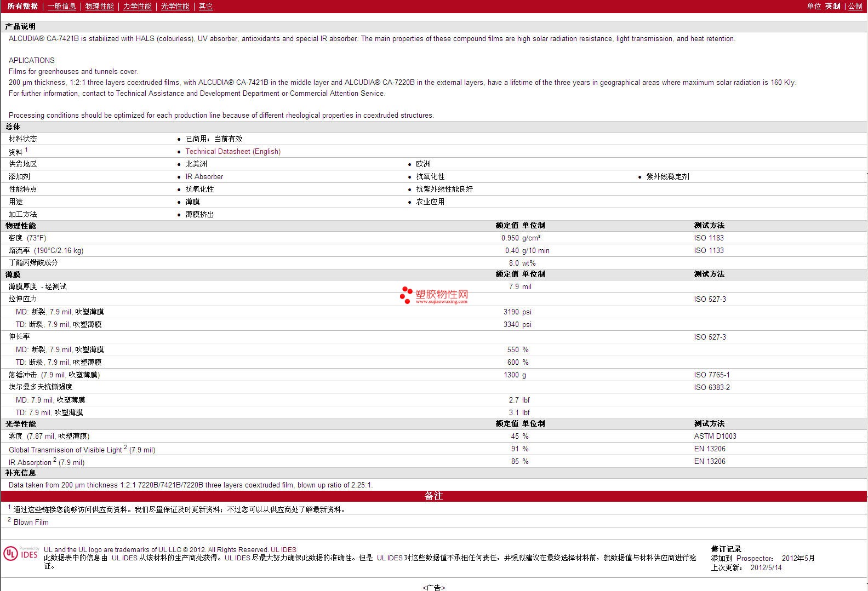Click 丁酯丙烯酸成分 value 8.0
This screenshot has height=591, width=868.
(x=514, y=263)
